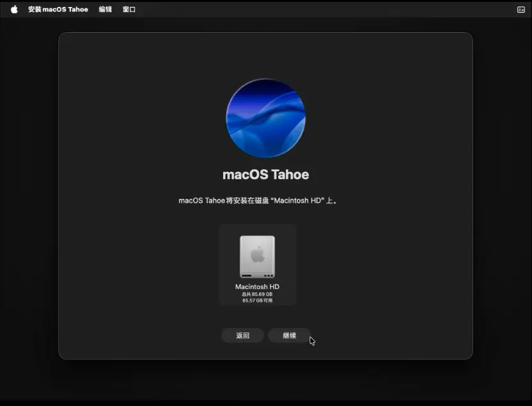
Task: Click the round macOS Tahoe wallpaper logo
Action: pos(265,118)
